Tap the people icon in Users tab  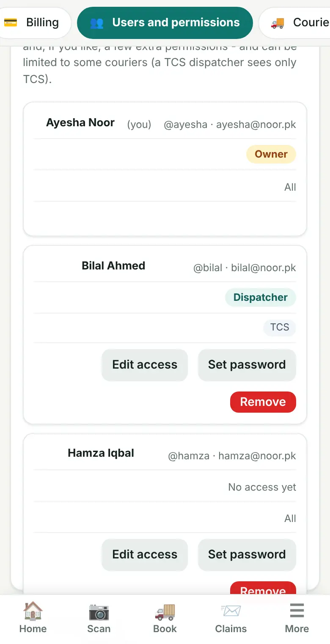pos(97,23)
